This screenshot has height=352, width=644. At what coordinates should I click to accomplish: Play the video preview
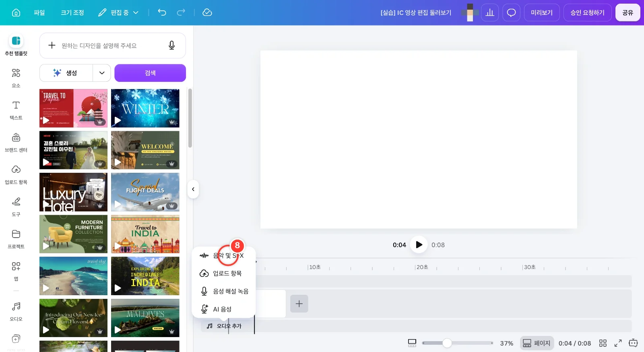[419, 244]
